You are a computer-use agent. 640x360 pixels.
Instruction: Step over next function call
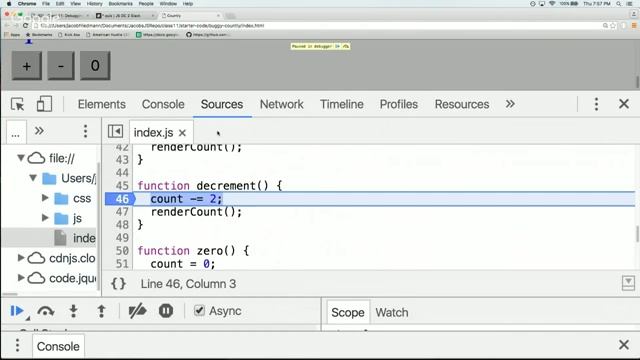(45, 311)
